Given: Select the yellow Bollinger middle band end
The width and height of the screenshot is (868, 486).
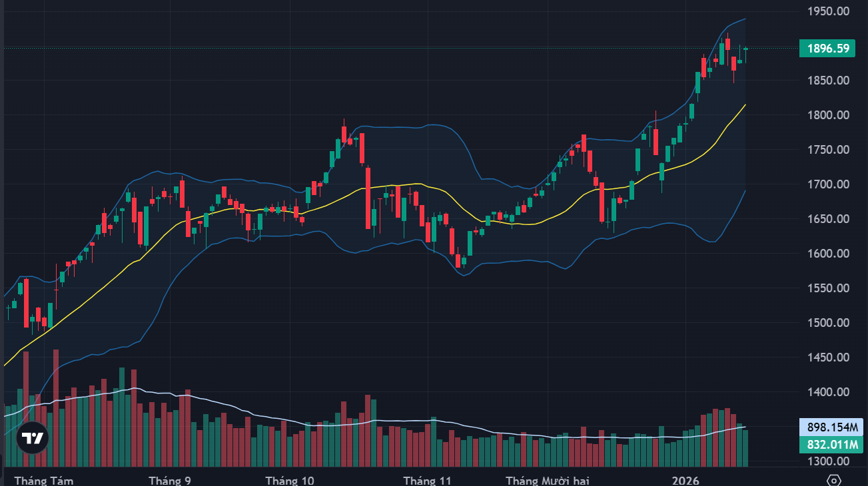Looking at the screenshot, I should pyautogui.click(x=744, y=105).
